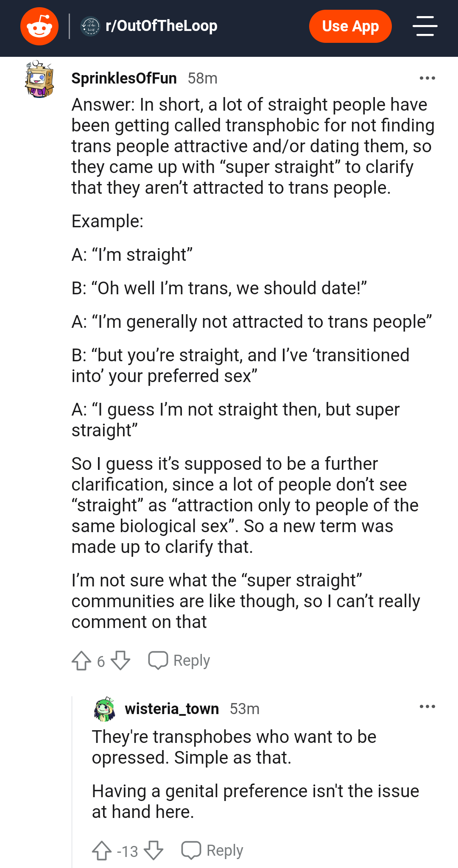458x868 pixels.
Task: Open overflow menu on wisteria_town comment
Action: click(x=427, y=706)
